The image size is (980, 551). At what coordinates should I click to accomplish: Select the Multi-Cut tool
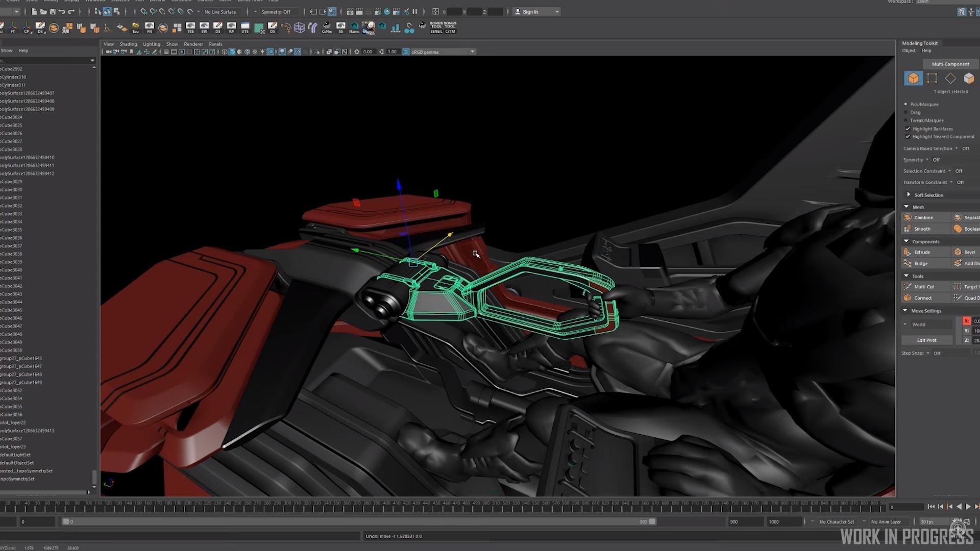pos(923,287)
